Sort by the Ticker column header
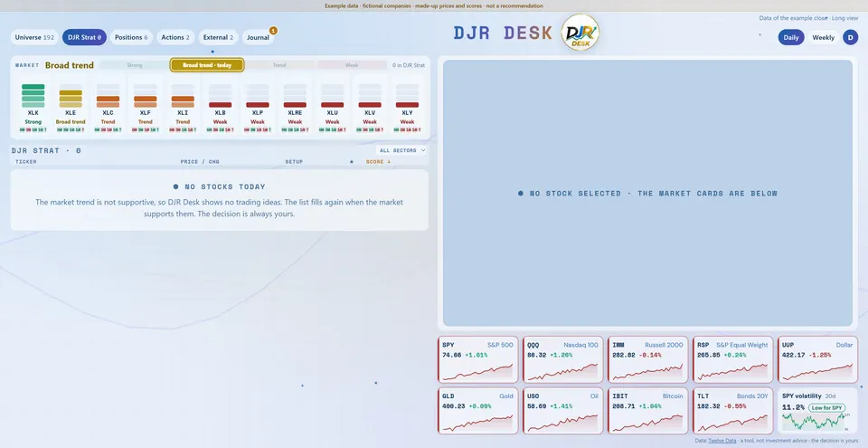The width and height of the screenshot is (868, 448). 26,162
